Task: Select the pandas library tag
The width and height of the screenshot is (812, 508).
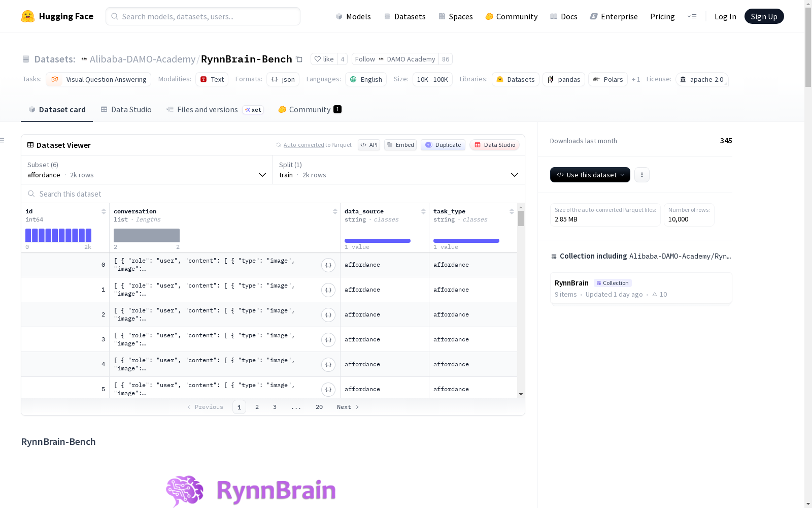Action: point(564,79)
